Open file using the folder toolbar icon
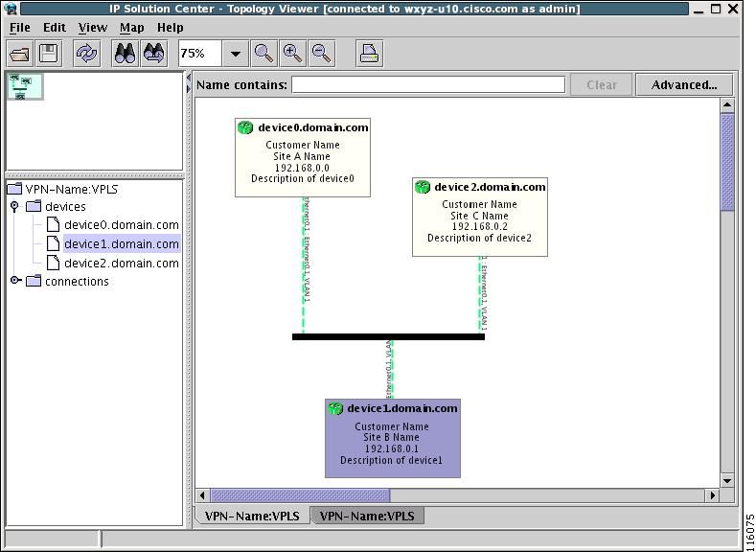756x552 pixels. tap(20, 54)
